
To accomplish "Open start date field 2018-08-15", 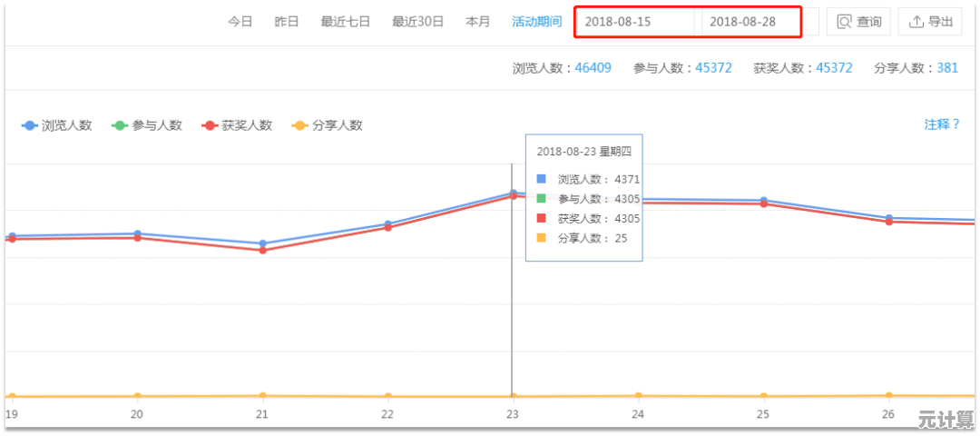I will point(635,22).
